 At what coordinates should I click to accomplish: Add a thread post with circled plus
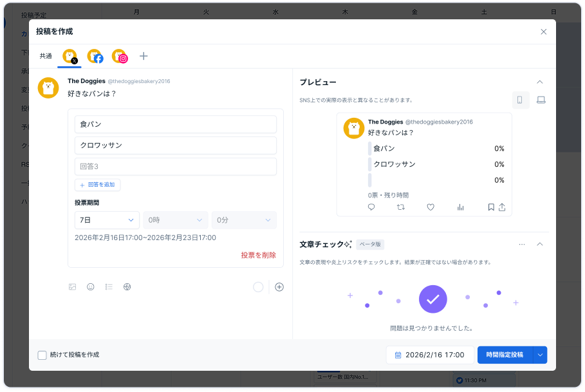[279, 287]
